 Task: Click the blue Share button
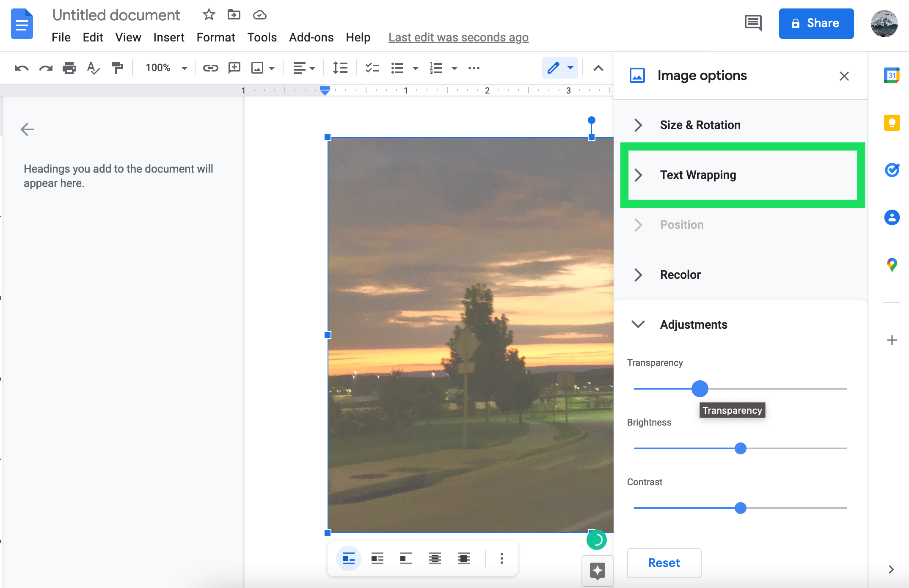[x=816, y=23]
